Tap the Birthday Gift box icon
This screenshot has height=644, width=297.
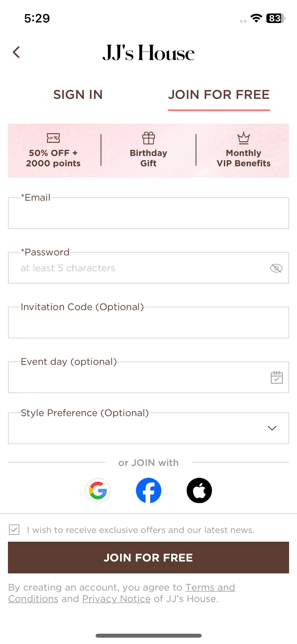click(x=149, y=138)
